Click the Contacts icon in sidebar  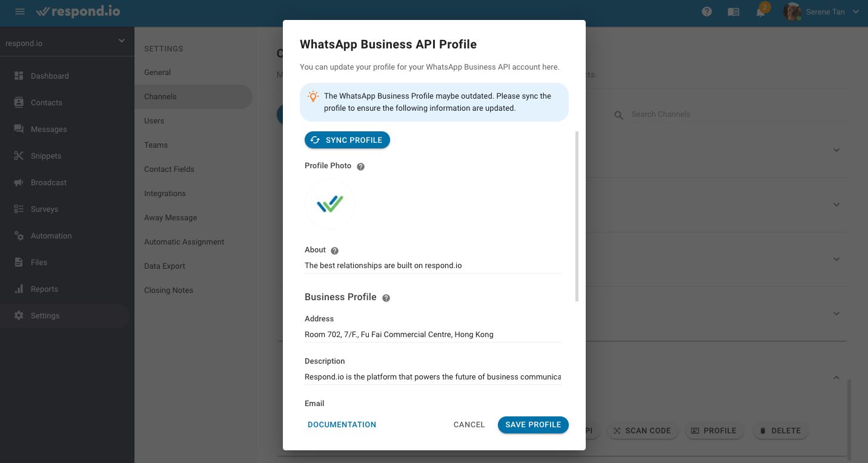(x=19, y=102)
